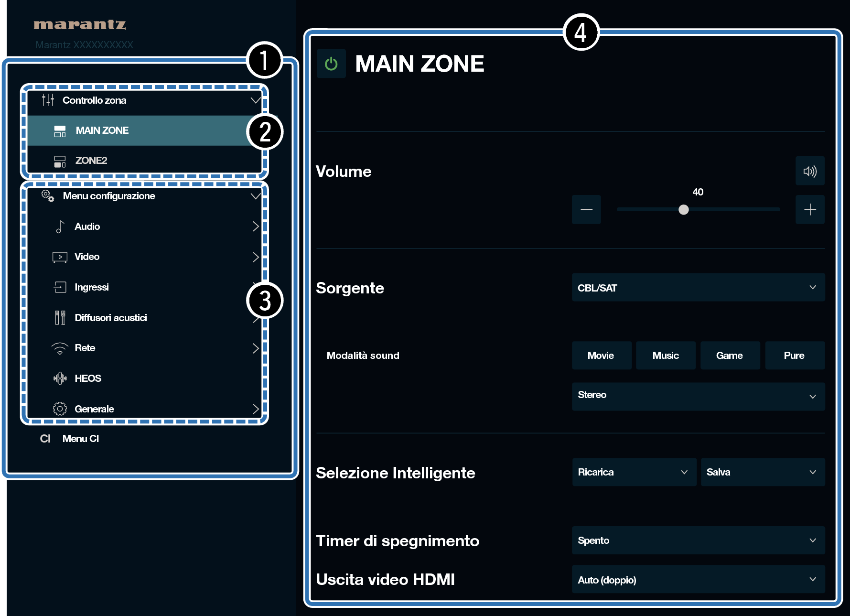Switch to ZONE2 in the sidebar
This screenshot has height=616, width=850.
91,161
